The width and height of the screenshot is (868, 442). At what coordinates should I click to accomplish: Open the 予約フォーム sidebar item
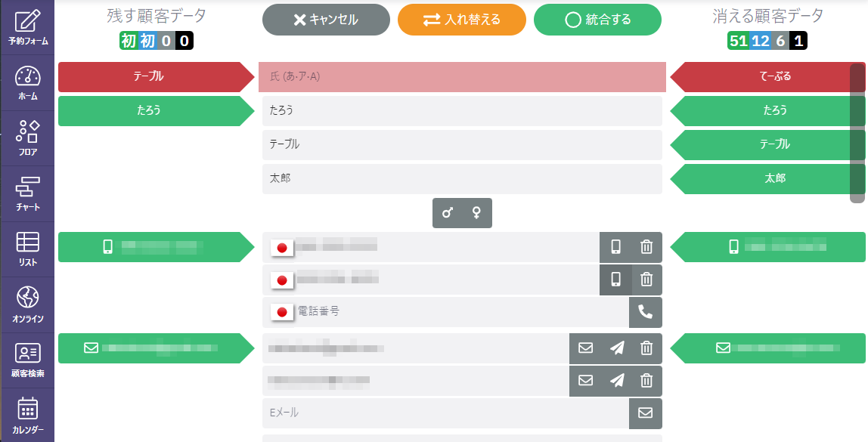point(27,27)
